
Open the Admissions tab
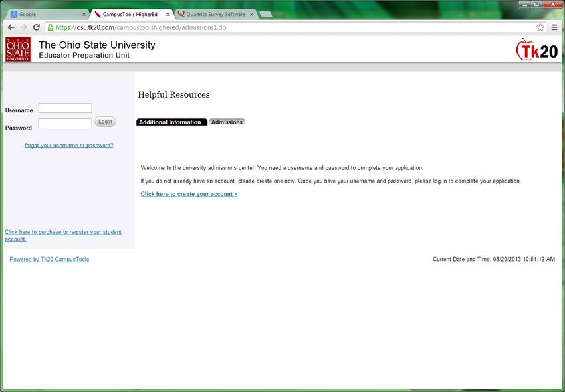[227, 122]
